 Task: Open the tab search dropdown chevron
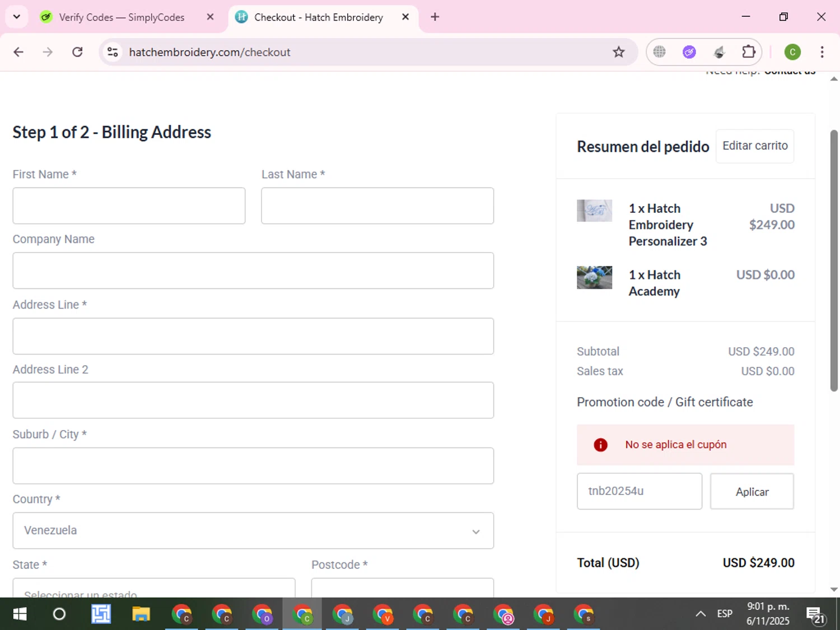[x=17, y=17]
